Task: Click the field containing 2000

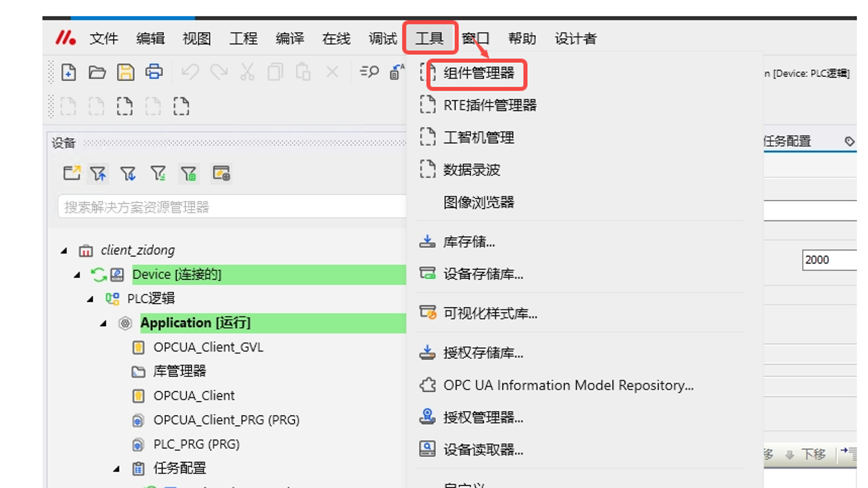Action: pos(828,260)
